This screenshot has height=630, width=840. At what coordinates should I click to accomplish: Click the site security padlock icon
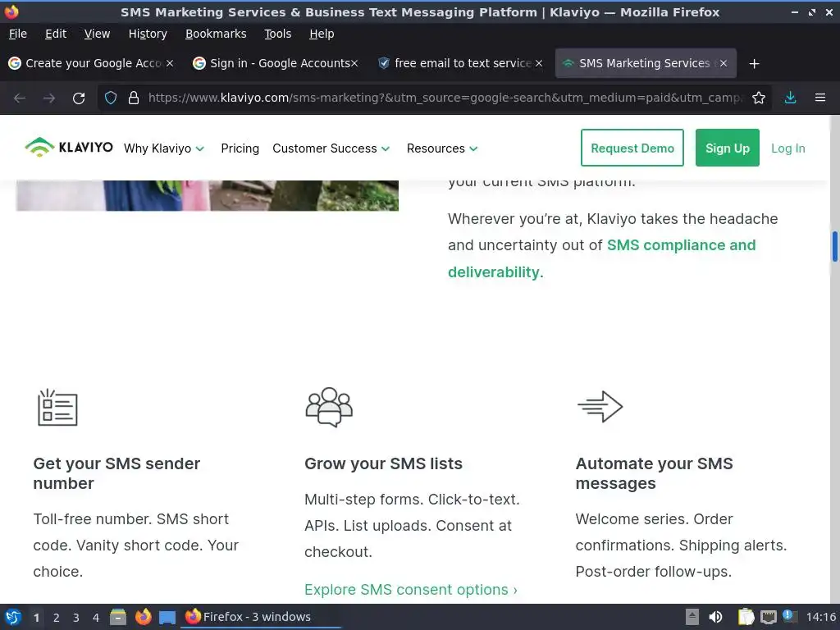134,98
